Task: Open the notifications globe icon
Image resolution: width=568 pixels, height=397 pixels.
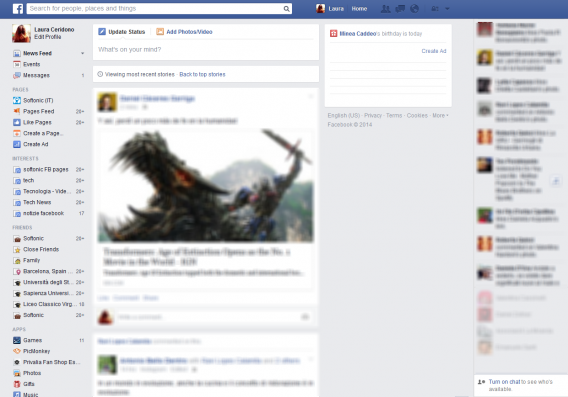Action: click(x=414, y=9)
